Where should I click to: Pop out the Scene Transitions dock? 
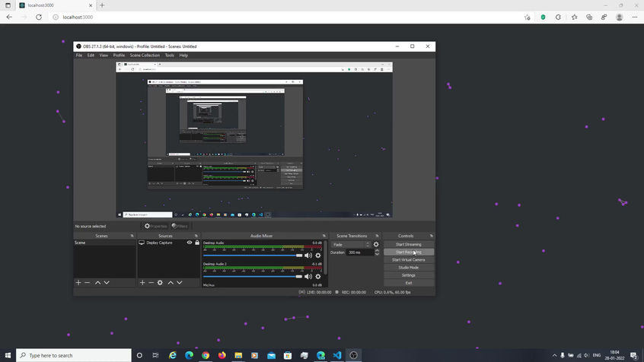tap(377, 236)
